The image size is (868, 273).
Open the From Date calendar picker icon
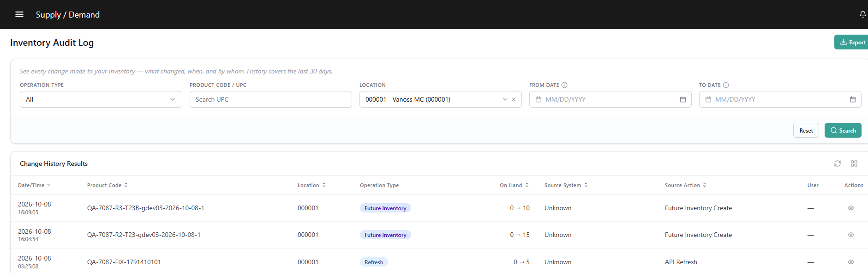(683, 99)
